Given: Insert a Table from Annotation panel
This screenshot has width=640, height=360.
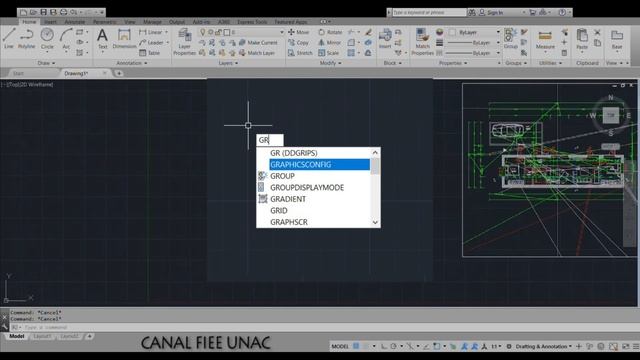Looking at the screenshot, I should coord(149,53).
